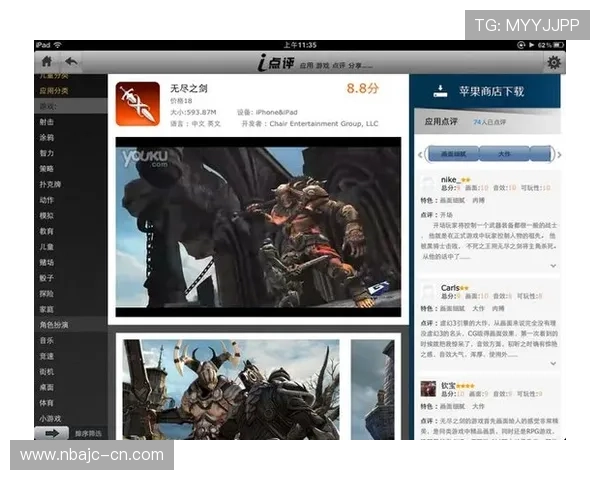Open 74人已点评 review count link
This screenshot has width=600, height=480.
tap(490, 122)
